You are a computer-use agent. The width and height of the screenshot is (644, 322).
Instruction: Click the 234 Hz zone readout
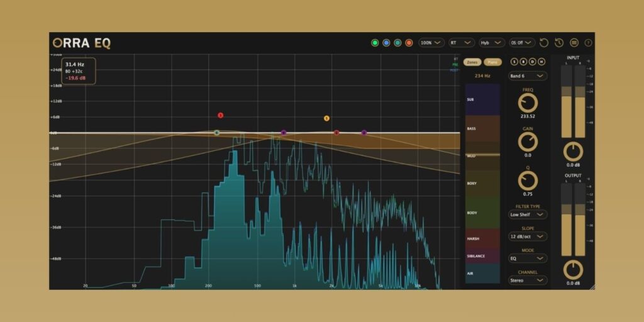[482, 76]
